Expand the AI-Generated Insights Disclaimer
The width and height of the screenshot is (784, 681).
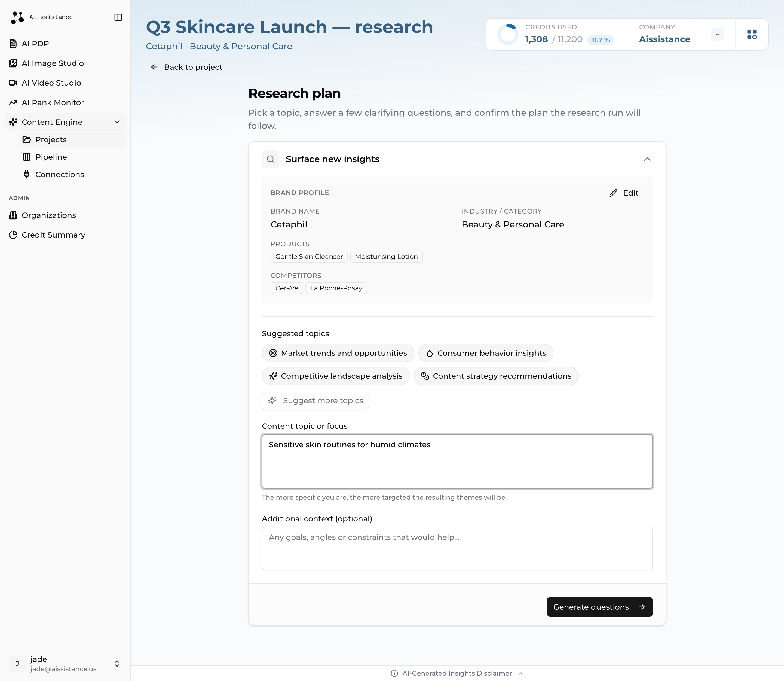457,673
